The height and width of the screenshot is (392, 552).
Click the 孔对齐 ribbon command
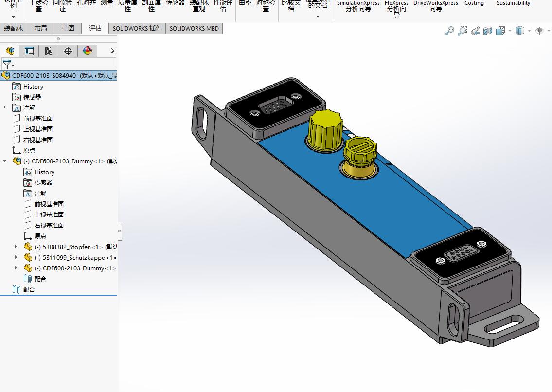tap(86, 3)
